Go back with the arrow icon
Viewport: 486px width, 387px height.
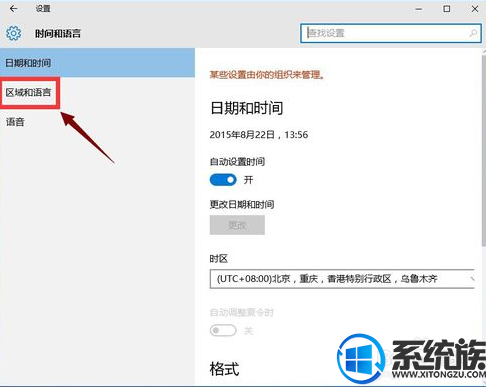point(13,9)
